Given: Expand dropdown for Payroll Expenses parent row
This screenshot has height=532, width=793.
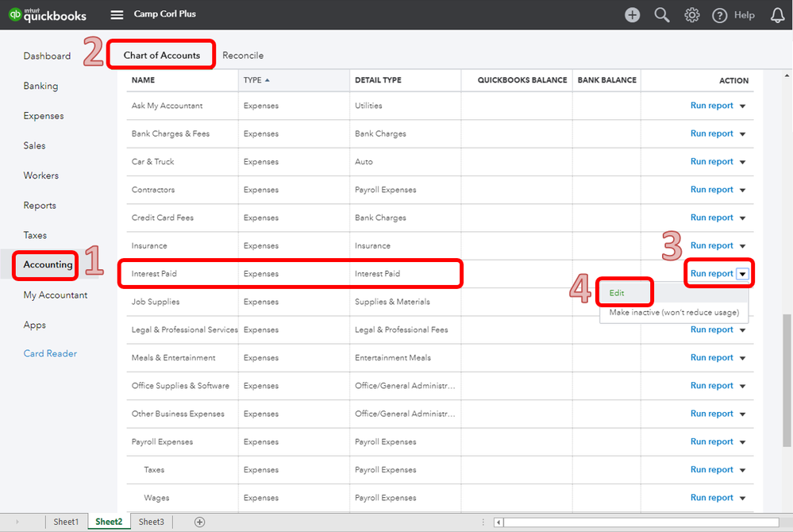Looking at the screenshot, I should point(742,442).
